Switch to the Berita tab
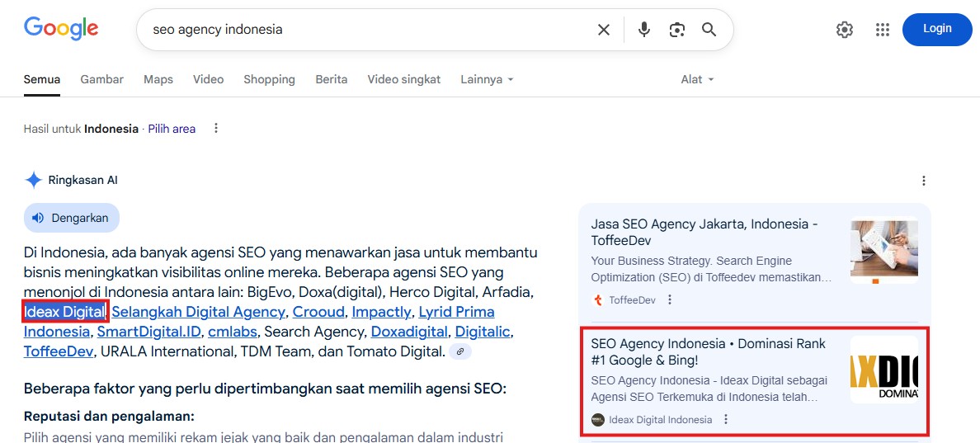Viewport: 980px width, 443px height. (x=332, y=79)
